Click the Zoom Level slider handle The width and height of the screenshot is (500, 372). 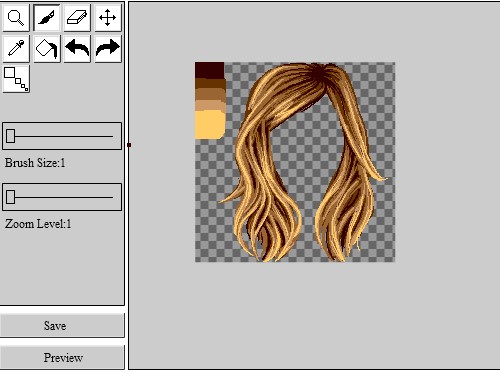pos(11,197)
